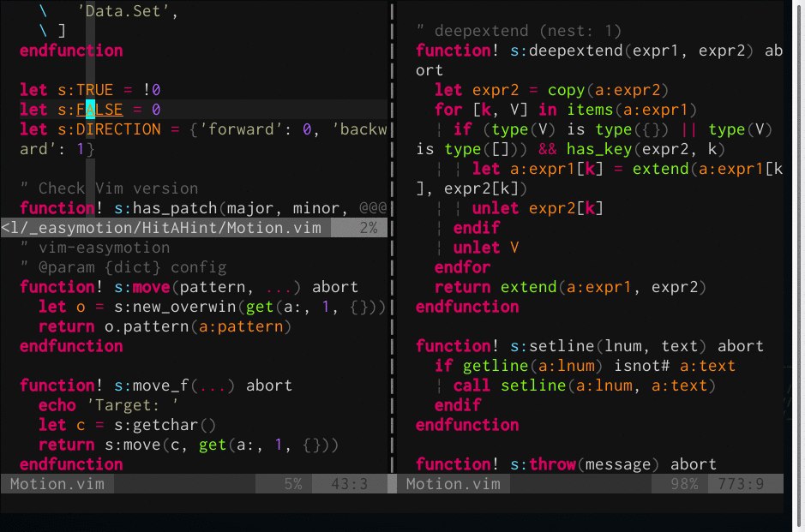
Task: Place cursor on let s:TRUE = !0
Action: (x=90, y=90)
